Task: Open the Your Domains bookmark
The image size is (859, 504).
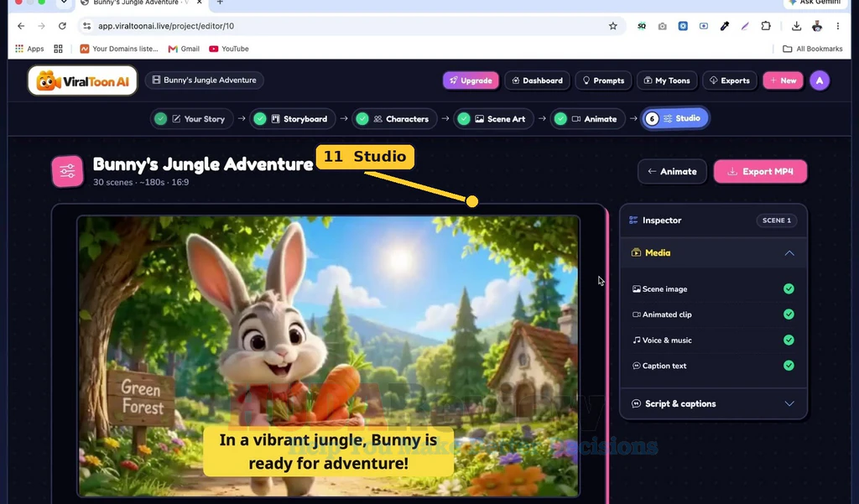Action: point(119,49)
